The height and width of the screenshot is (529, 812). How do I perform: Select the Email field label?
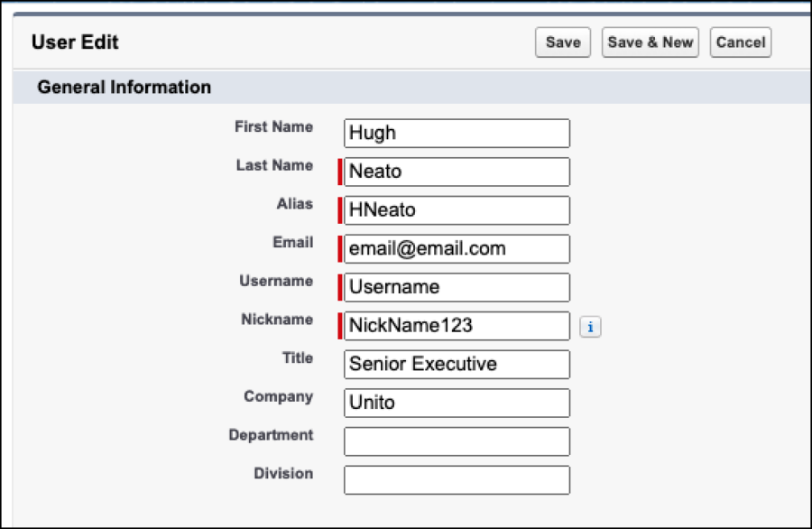pyautogui.click(x=293, y=242)
